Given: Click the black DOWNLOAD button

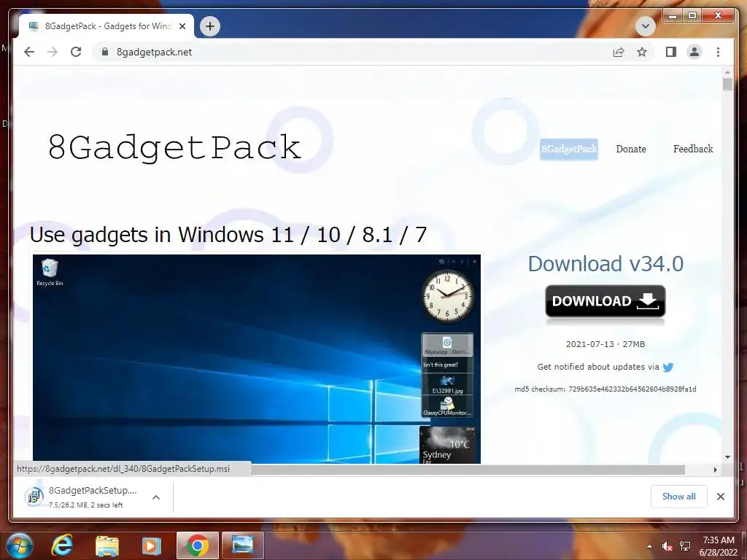Looking at the screenshot, I should (x=605, y=301).
